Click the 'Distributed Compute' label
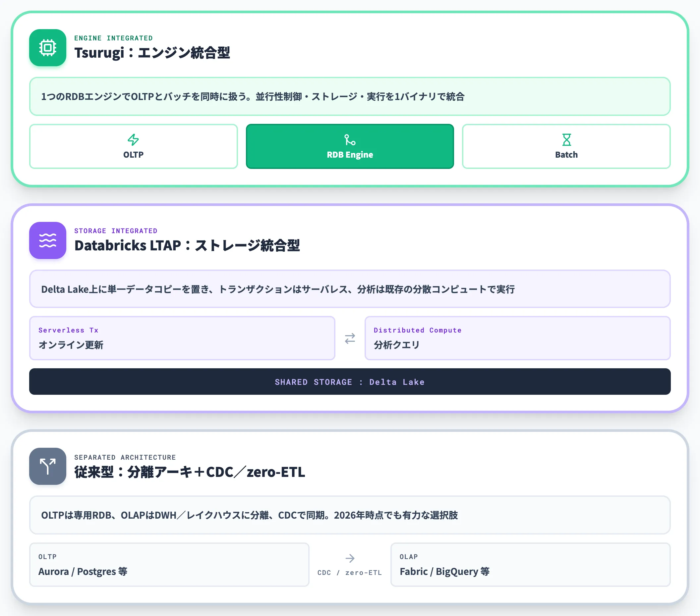Image resolution: width=700 pixels, height=616 pixels. tap(418, 330)
